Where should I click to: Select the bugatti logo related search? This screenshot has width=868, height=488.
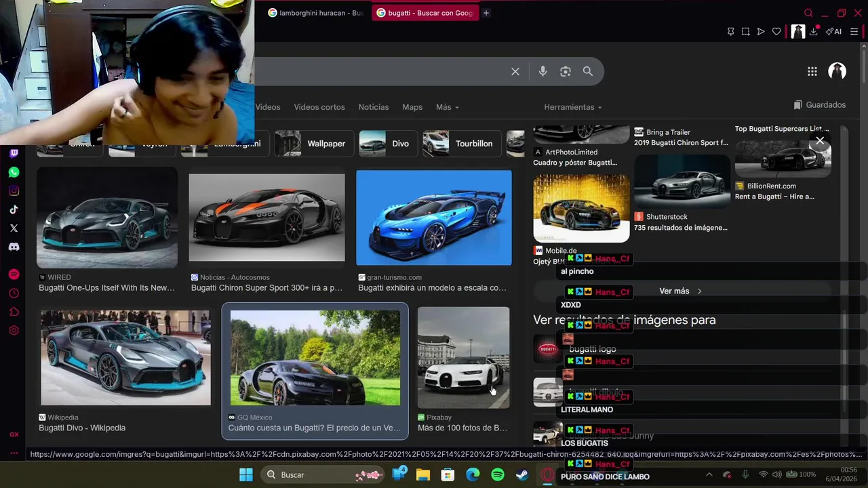593,349
